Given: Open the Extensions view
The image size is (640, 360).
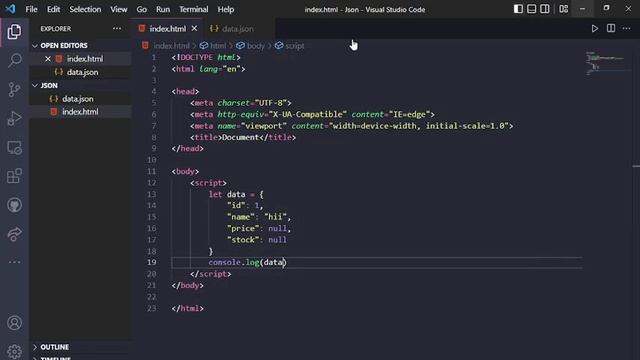Looking at the screenshot, I should pyautogui.click(x=14, y=176).
